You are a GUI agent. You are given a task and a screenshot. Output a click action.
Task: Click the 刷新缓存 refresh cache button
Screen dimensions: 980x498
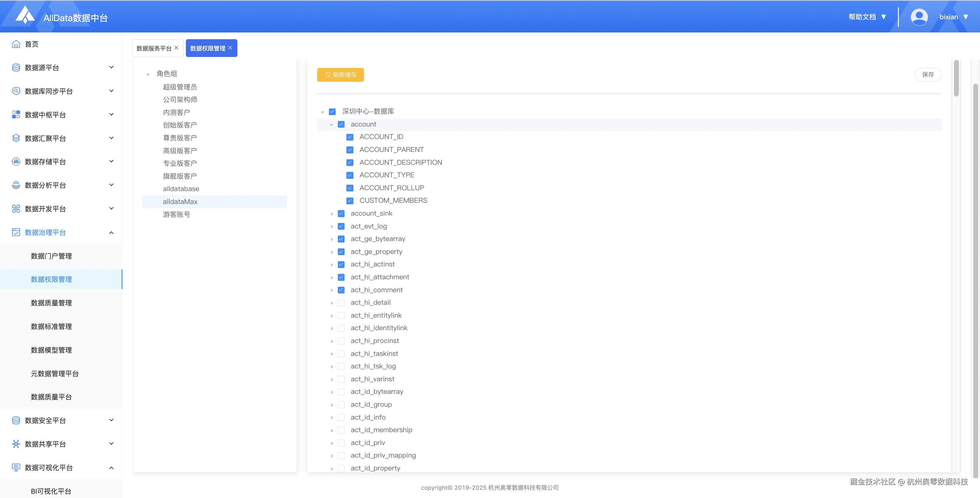340,75
